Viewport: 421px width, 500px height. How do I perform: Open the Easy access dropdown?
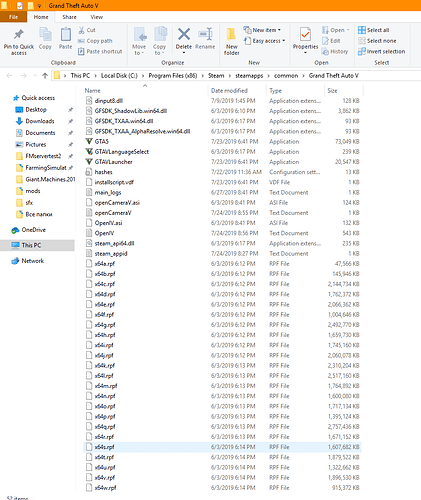point(264,41)
